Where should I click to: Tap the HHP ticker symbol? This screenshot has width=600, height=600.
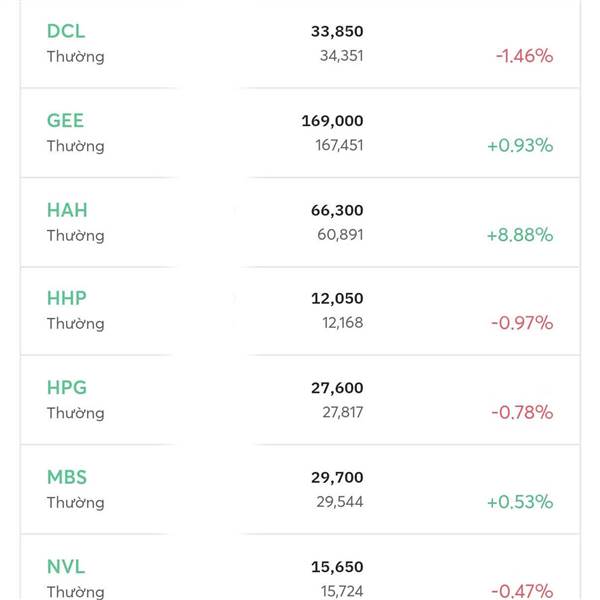pyautogui.click(x=67, y=298)
